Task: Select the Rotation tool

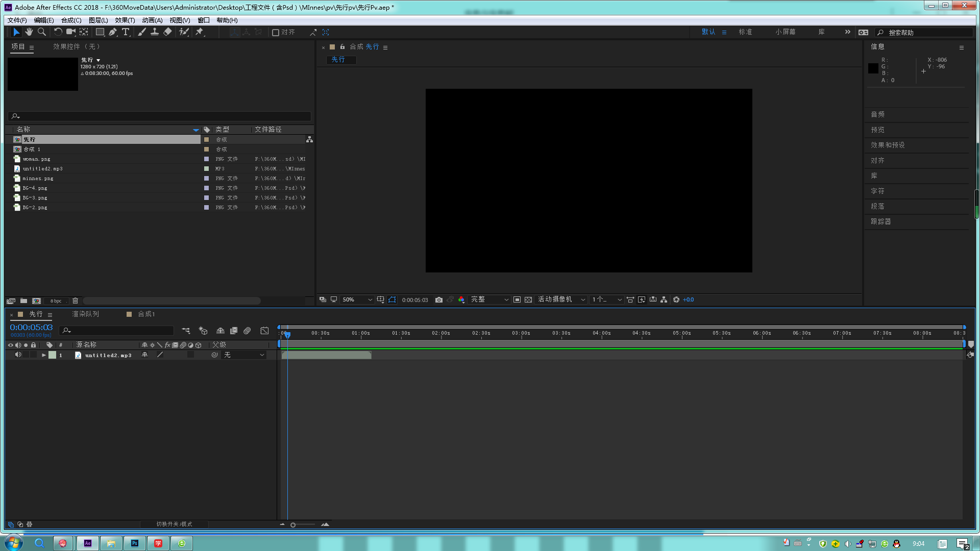Action: (x=58, y=32)
